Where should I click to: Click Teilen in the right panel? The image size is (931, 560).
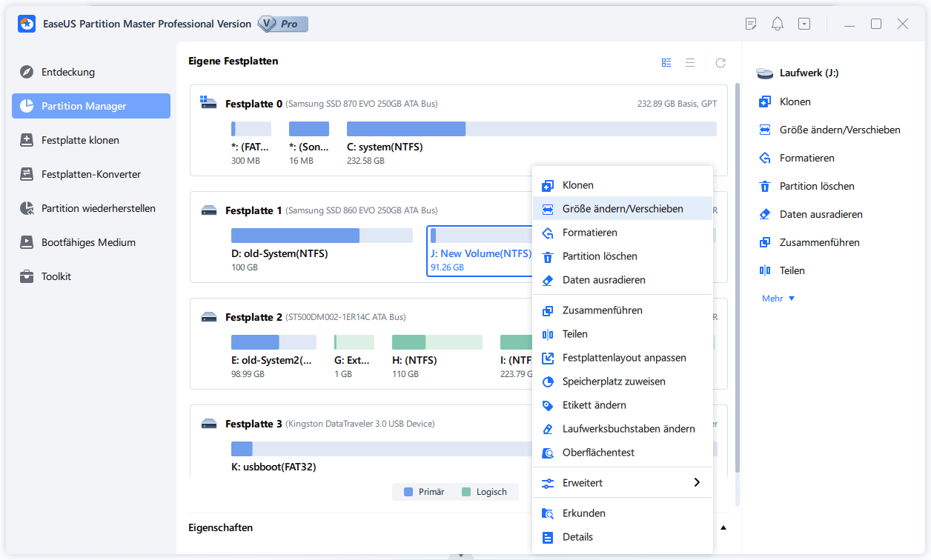pyautogui.click(x=781, y=270)
